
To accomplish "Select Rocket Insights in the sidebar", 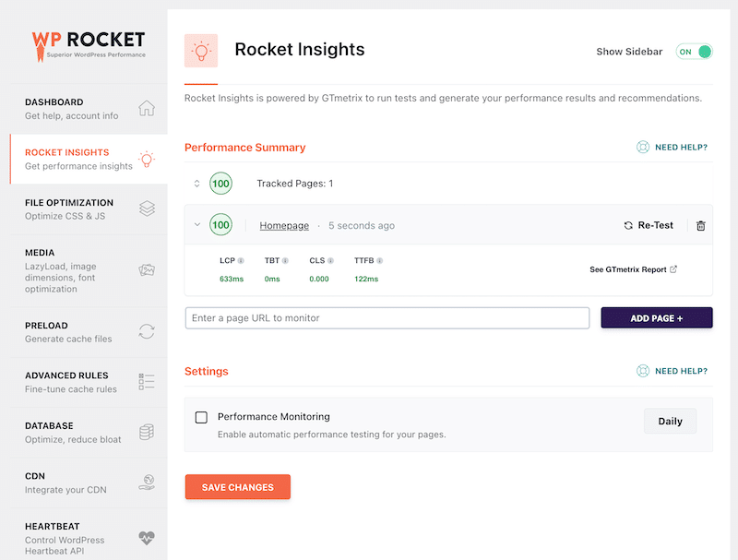I will point(89,159).
